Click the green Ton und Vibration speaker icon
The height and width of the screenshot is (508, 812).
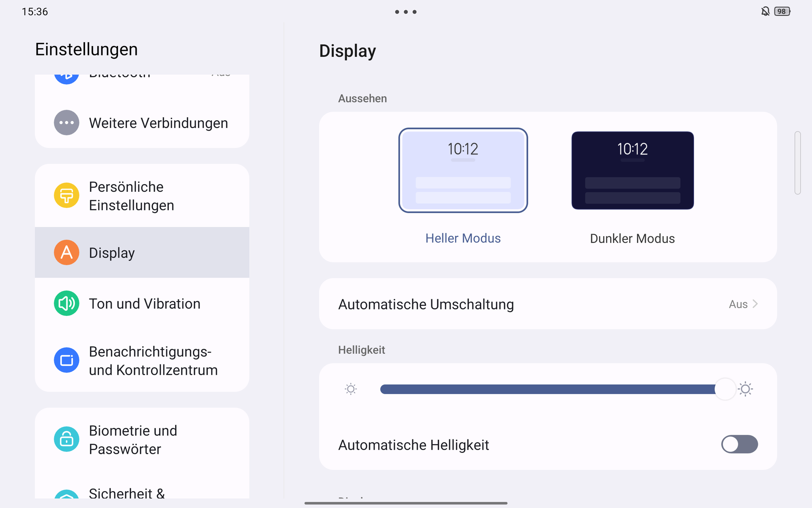coord(66,303)
